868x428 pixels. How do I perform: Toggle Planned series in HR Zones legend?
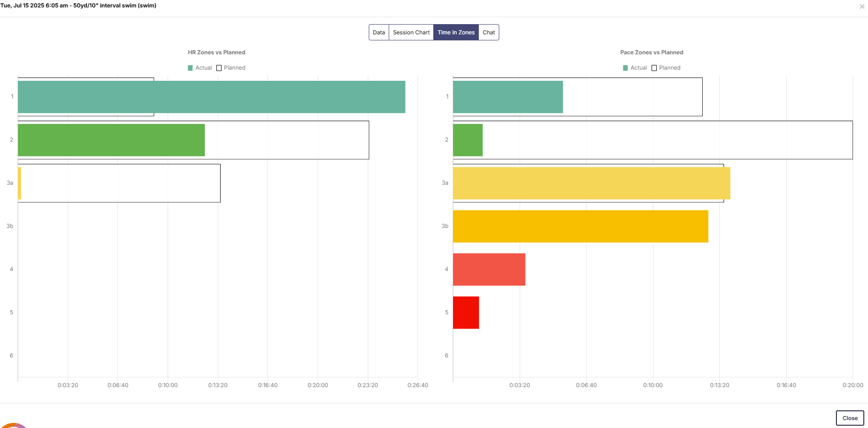(231, 68)
